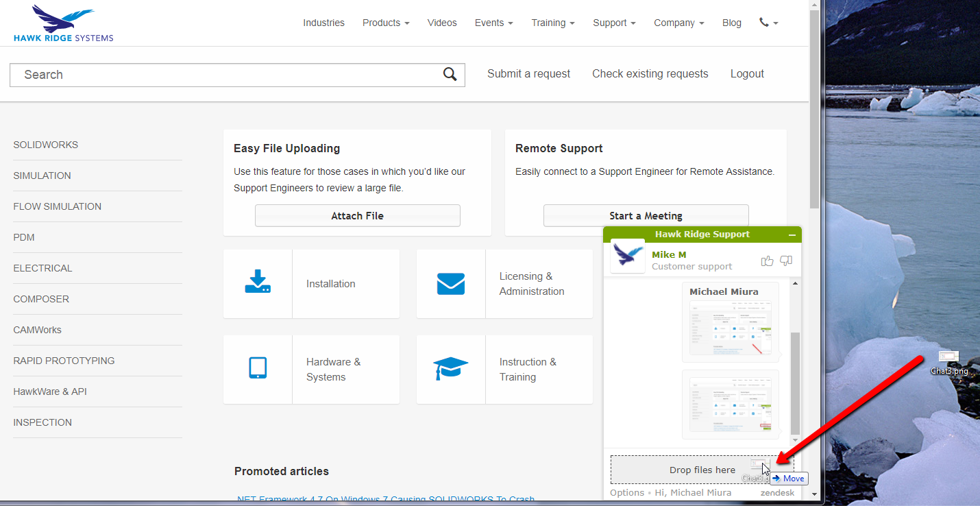The width and height of the screenshot is (980, 506).
Task: Click the Licensing envelope icon
Action: [451, 284]
